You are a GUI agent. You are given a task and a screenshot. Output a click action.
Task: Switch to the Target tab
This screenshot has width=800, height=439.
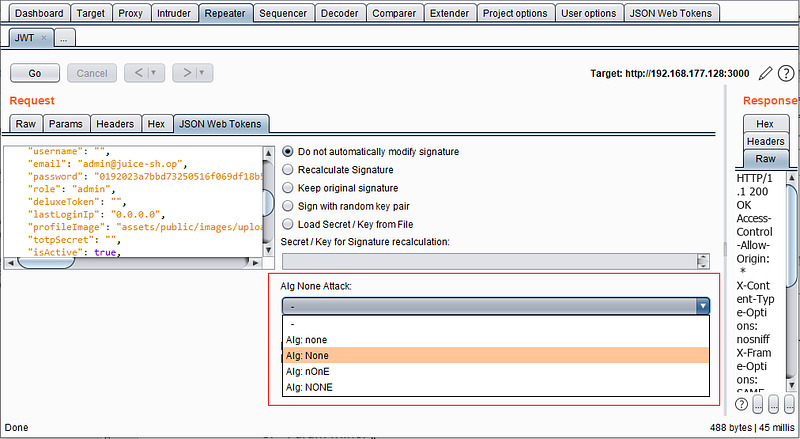(90, 13)
